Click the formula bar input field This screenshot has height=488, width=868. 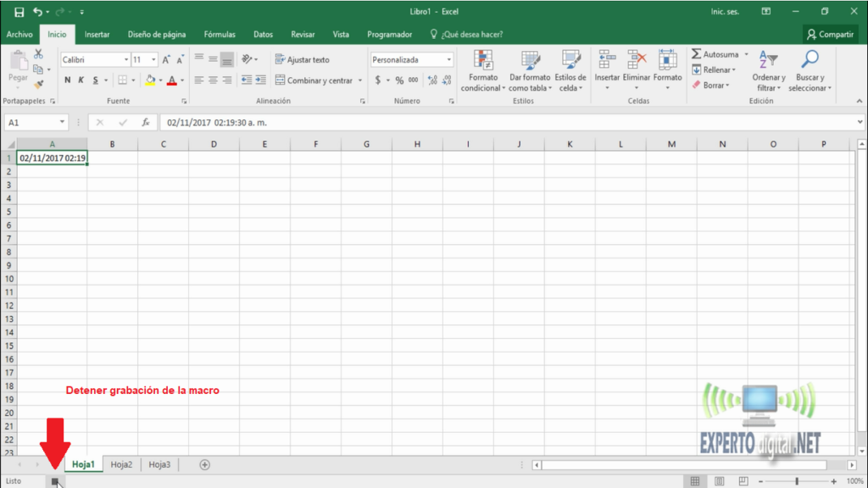509,122
